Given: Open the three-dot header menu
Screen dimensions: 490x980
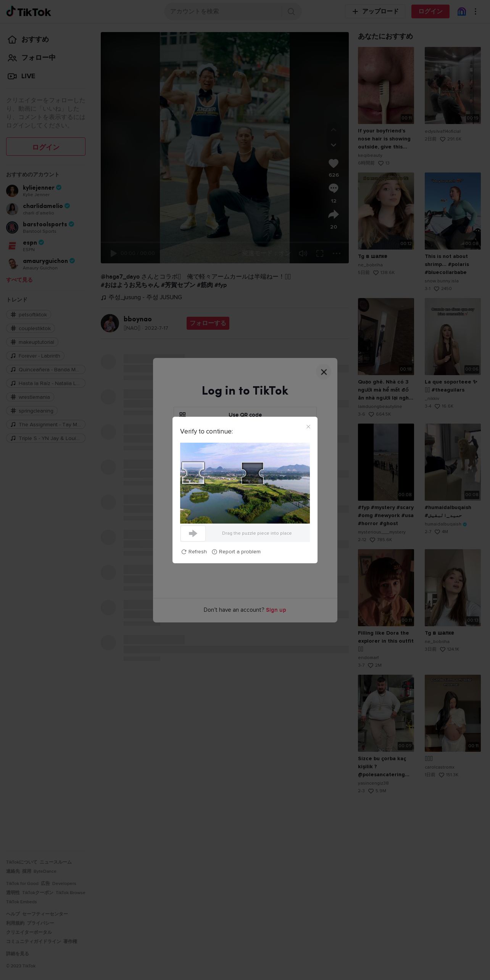Looking at the screenshot, I should click(475, 11).
